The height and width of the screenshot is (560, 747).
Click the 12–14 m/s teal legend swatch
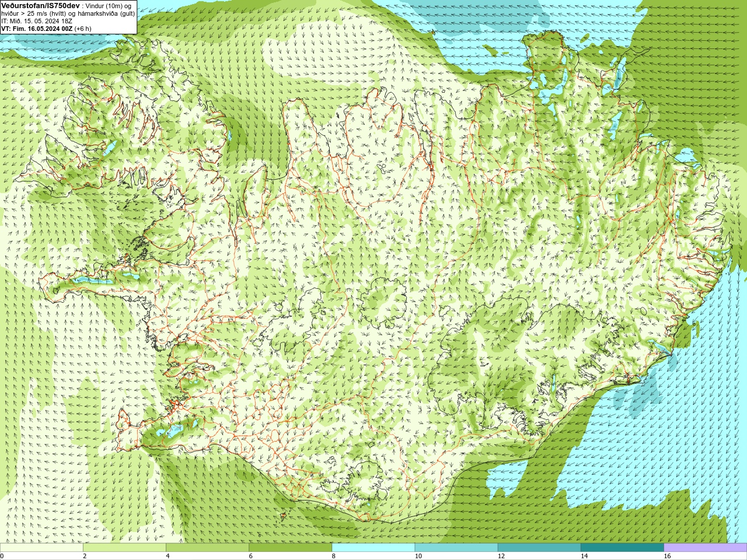pos(539,548)
